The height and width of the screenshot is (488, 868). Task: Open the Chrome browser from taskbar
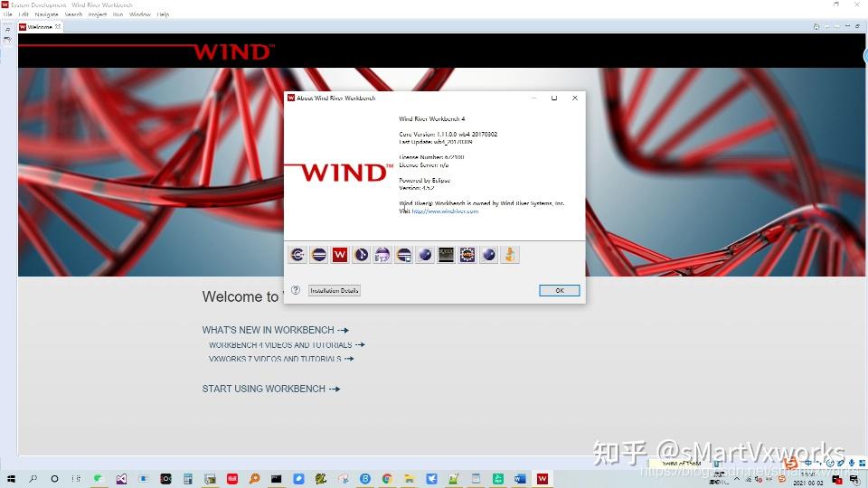tap(387, 479)
